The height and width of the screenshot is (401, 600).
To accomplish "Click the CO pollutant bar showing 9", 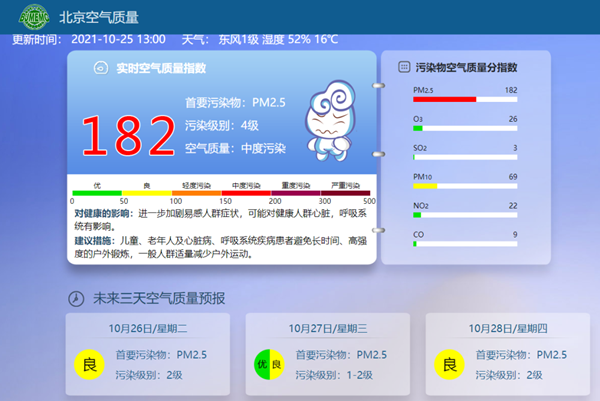I will click(415, 244).
